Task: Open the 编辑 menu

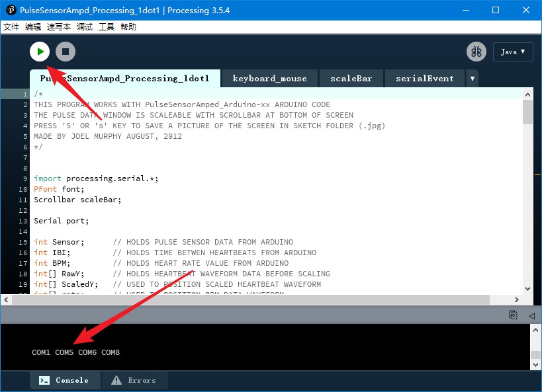Action: pyautogui.click(x=33, y=27)
